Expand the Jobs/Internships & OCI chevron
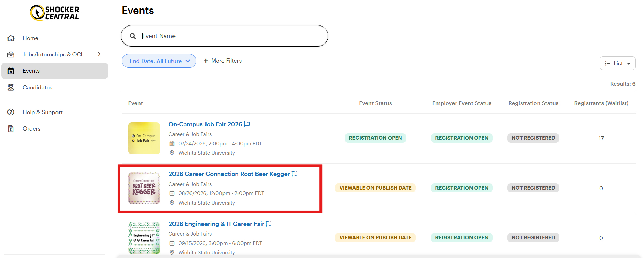This screenshot has width=644, height=258. (x=99, y=54)
